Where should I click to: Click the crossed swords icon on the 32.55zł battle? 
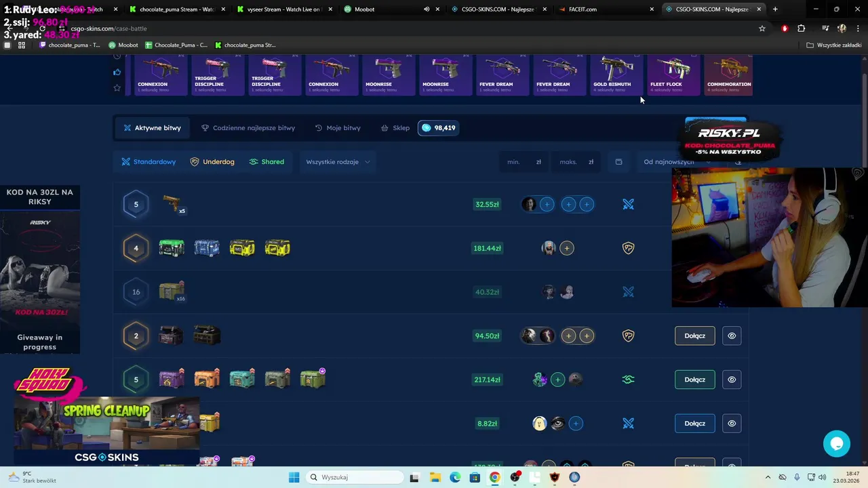(x=628, y=204)
